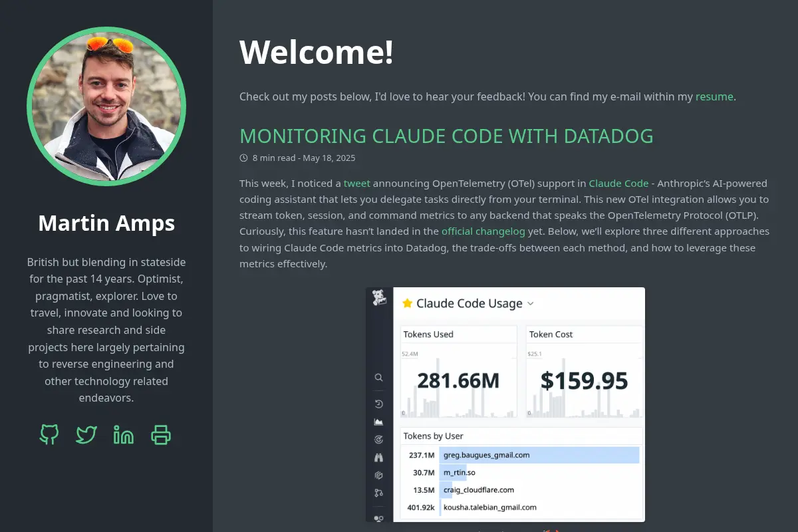
Task: Click the search magnifier in dashboard sidebar
Action: pyautogui.click(x=378, y=377)
